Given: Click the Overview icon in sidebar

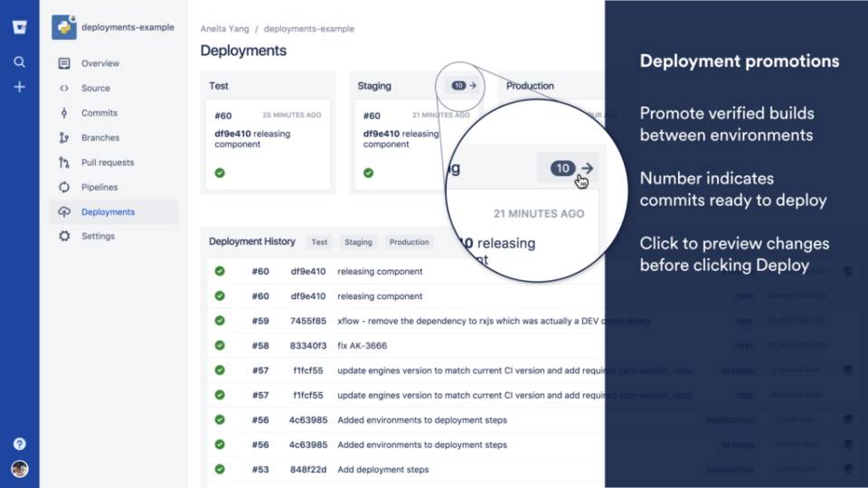Looking at the screenshot, I should point(64,63).
